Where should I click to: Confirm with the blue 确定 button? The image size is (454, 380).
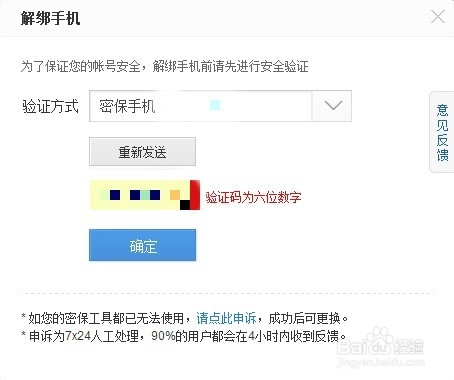142,245
